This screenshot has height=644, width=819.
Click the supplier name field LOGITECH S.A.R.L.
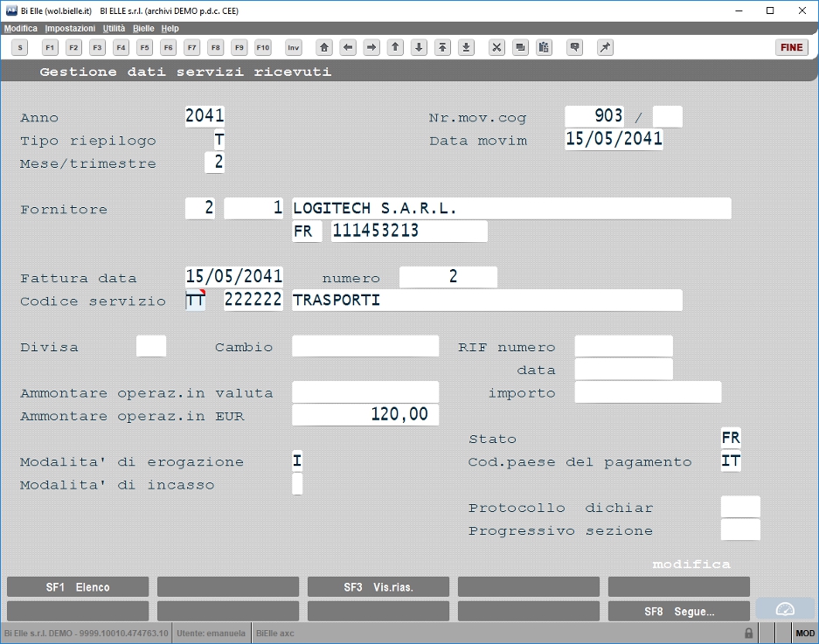[511, 208]
